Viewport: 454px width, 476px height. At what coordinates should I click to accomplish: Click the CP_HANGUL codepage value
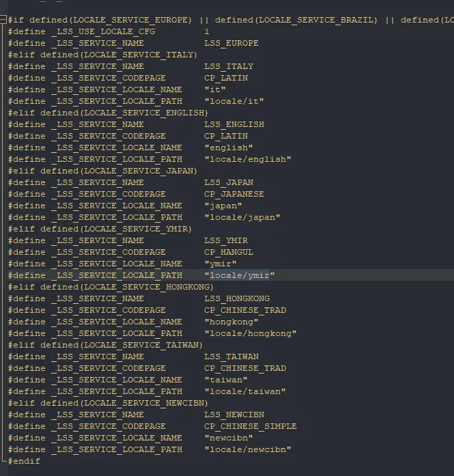click(228, 252)
